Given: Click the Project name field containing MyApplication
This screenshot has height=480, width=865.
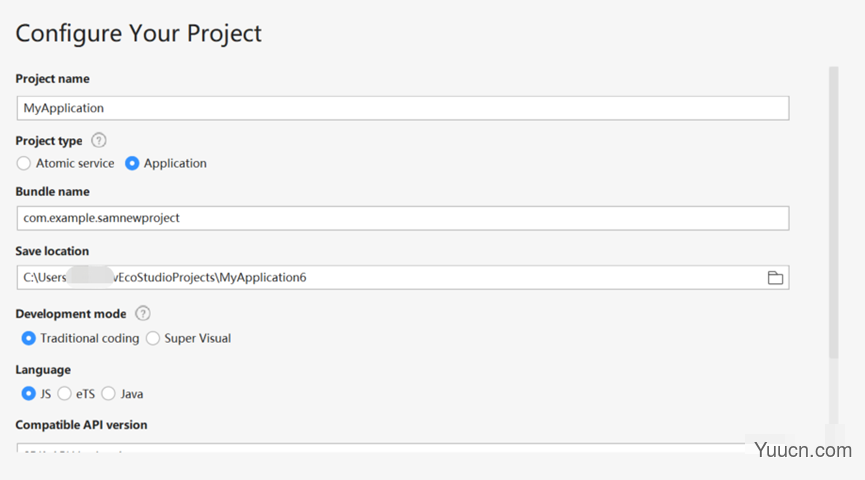Looking at the screenshot, I should click(403, 108).
